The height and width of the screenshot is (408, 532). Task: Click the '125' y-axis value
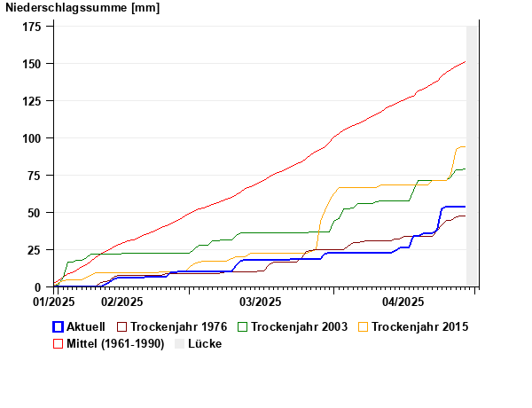tap(32, 101)
